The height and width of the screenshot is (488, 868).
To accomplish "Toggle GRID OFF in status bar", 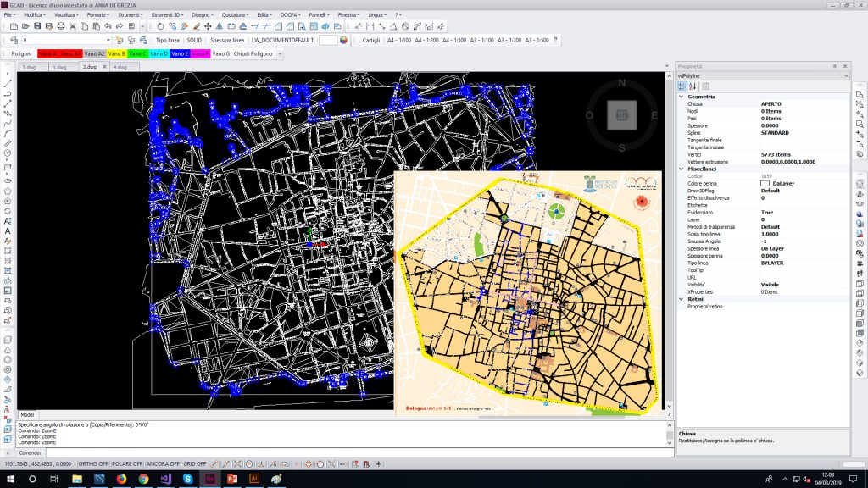I will (195, 464).
